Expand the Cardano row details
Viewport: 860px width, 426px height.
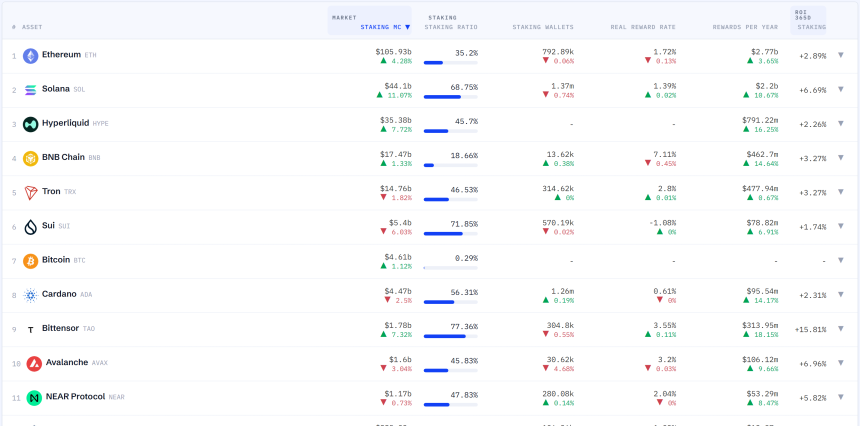pos(841,294)
